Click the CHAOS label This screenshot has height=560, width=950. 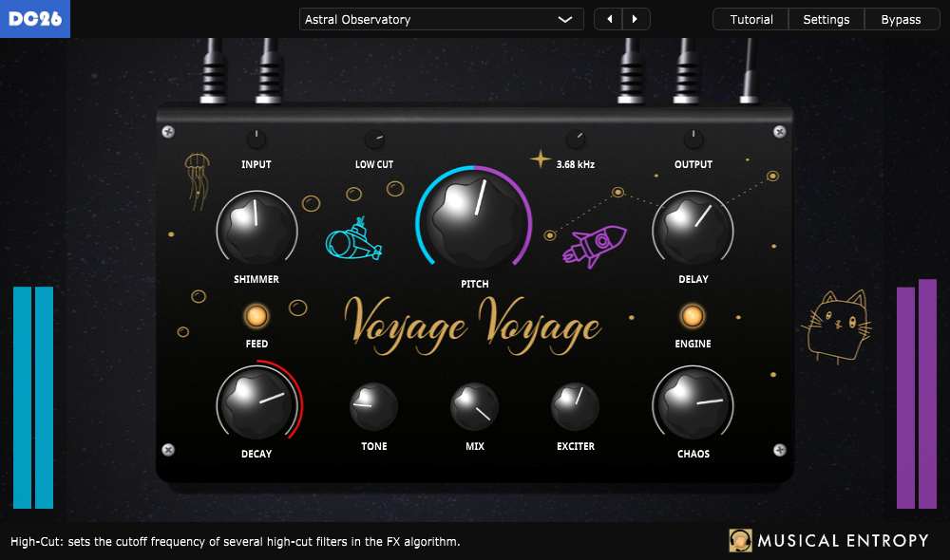(x=693, y=454)
